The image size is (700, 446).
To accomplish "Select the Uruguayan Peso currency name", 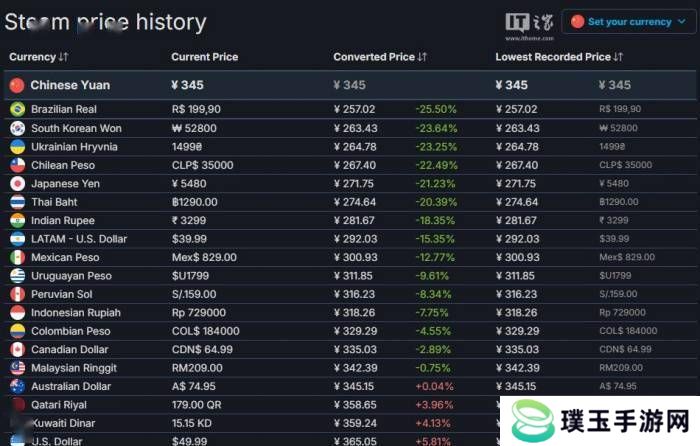I will pyautogui.click(x=71, y=276).
